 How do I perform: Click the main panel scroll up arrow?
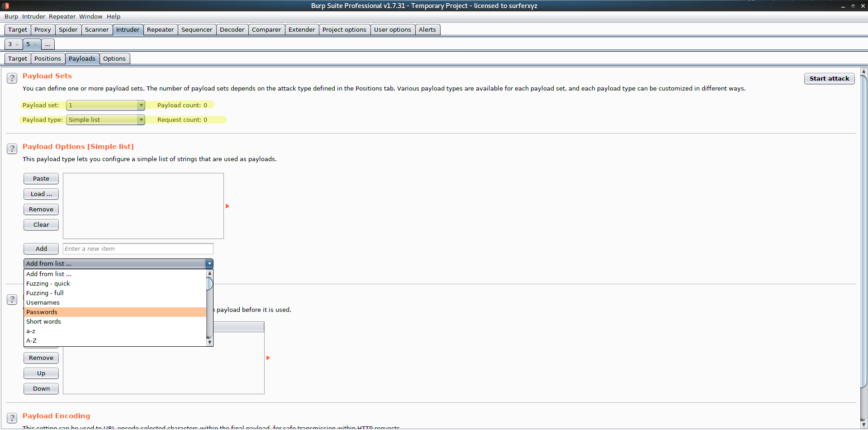(x=863, y=71)
